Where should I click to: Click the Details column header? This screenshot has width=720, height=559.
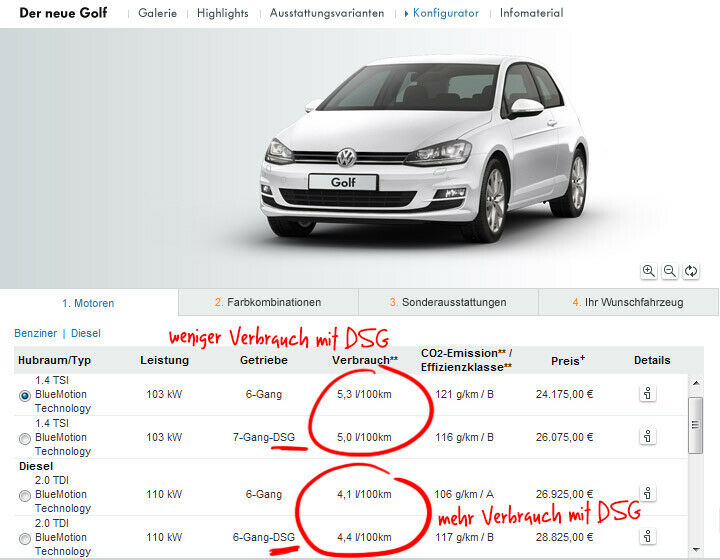point(652,360)
